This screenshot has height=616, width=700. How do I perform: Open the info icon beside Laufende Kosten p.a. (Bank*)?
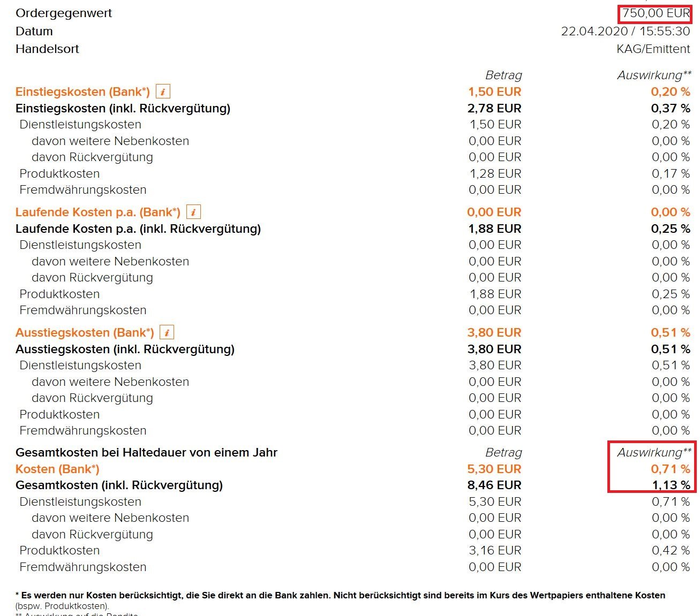click(x=193, y=212)
